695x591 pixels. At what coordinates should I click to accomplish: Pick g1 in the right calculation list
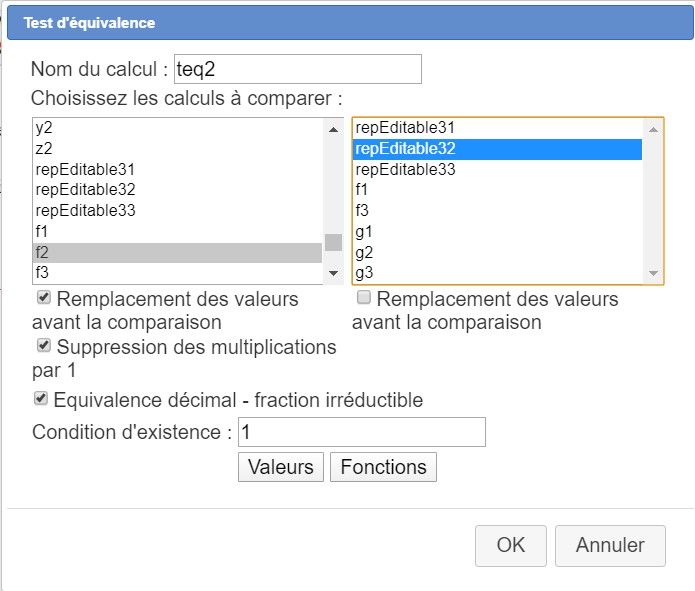[x=364, y=231]
